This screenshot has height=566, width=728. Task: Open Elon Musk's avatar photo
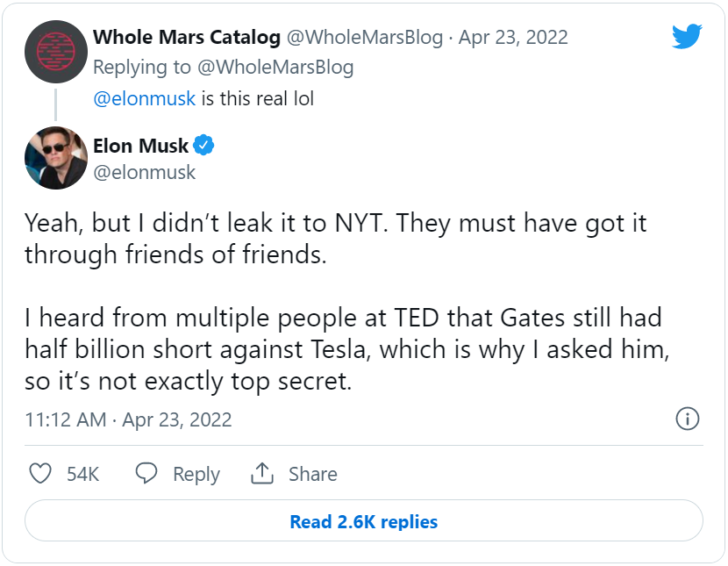coord(55,158)
